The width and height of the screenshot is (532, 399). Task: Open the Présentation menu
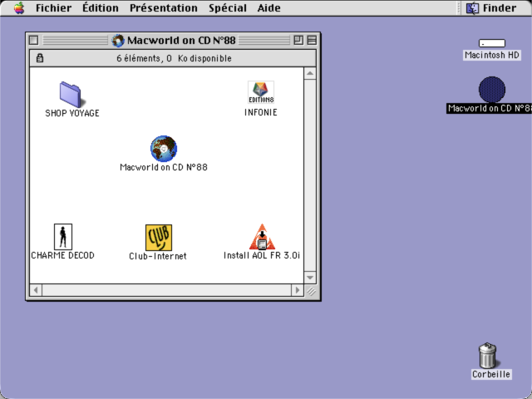point(164,7)
